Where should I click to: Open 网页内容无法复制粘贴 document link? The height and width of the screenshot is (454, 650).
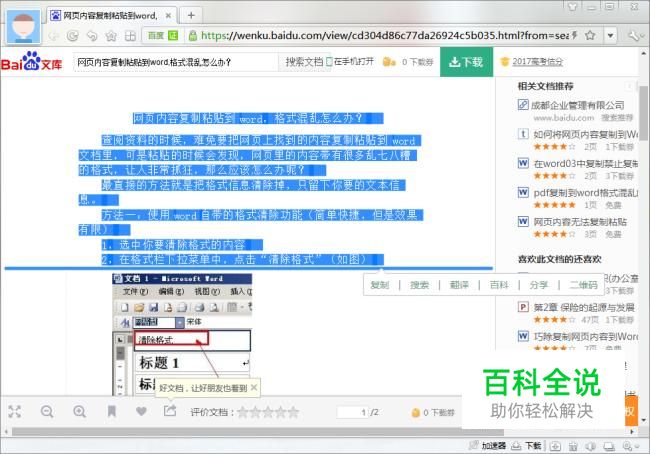[580, 222]
